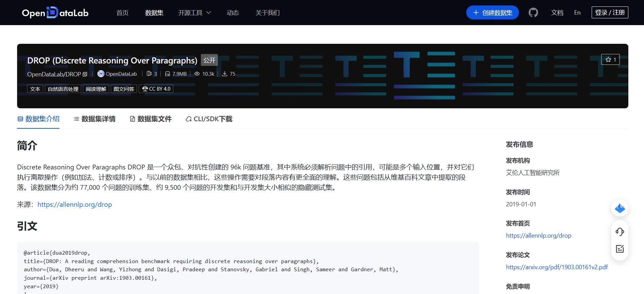Click the @article{dua2019drop citation line

pos(57,253)
